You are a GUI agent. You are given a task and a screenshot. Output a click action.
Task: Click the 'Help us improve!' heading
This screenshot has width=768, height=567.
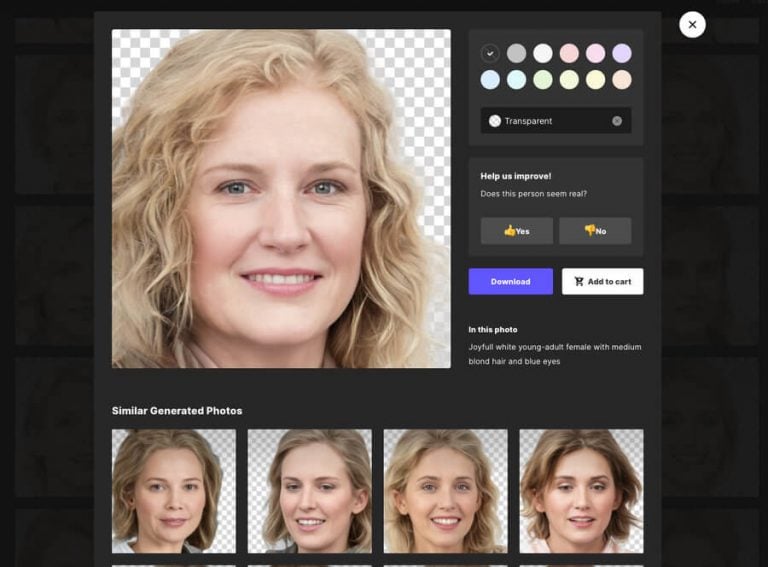516,176
